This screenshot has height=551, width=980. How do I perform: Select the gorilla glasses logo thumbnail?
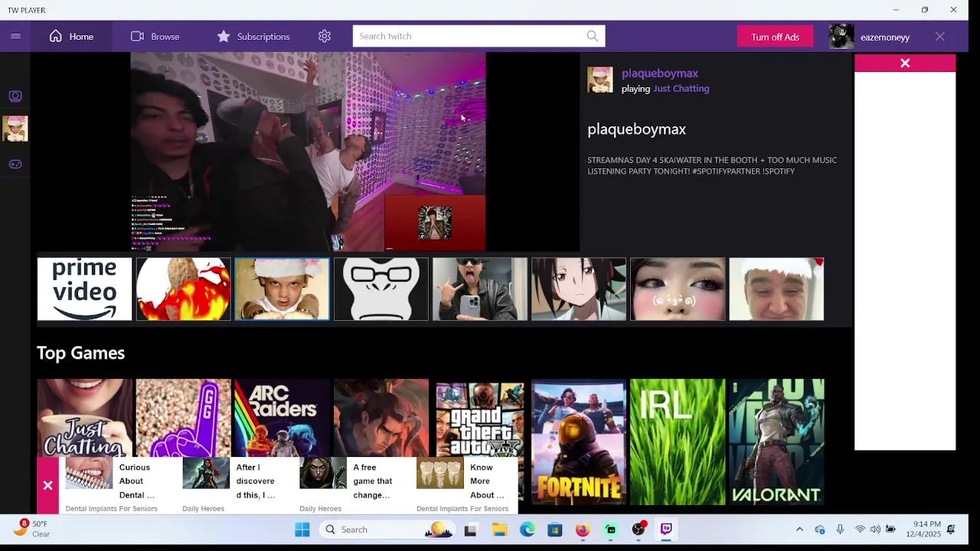(x=381, y=289)
